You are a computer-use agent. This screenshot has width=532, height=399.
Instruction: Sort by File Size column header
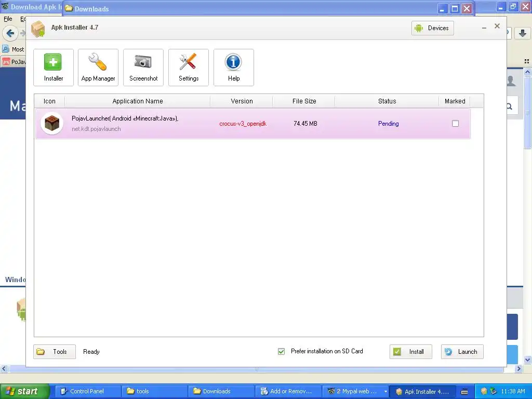(x=304, y=101)
